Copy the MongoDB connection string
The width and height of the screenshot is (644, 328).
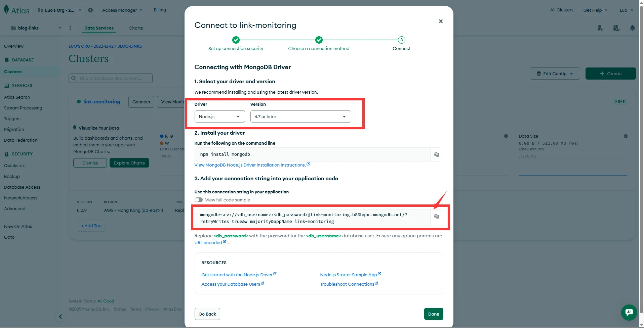(436, 217)
